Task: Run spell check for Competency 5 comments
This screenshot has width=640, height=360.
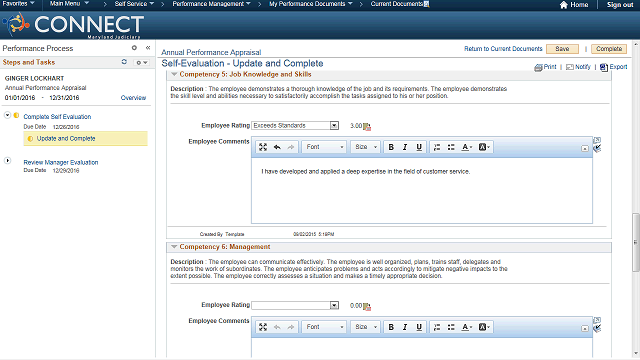Action: (597, 149)
